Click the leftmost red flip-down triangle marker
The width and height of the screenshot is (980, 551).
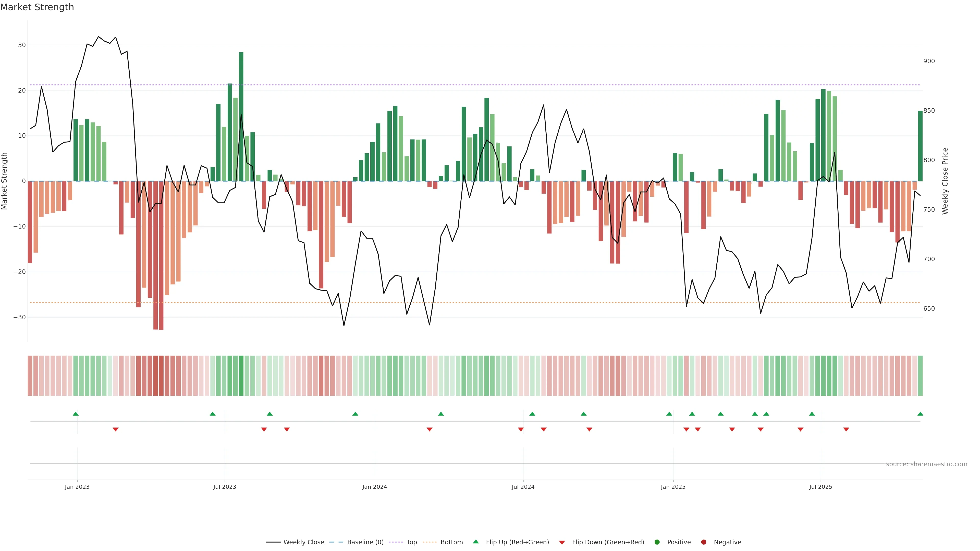(116, 429)
